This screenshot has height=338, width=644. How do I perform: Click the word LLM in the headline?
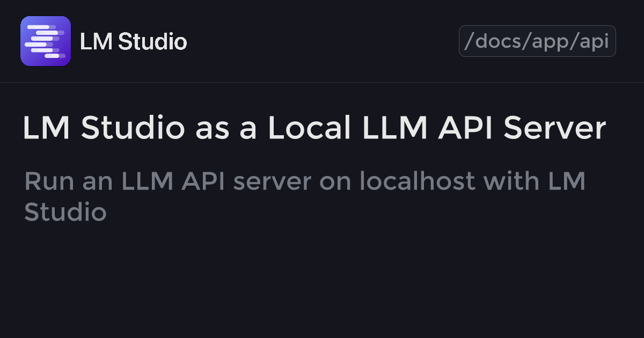coord(394,128)
